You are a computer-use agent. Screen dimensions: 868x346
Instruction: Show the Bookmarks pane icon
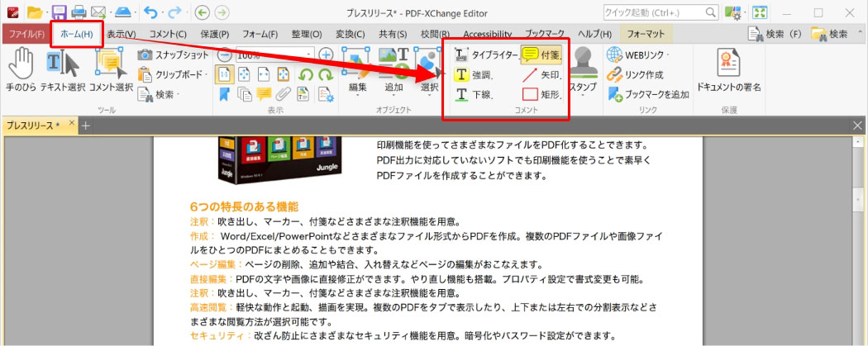224,94
